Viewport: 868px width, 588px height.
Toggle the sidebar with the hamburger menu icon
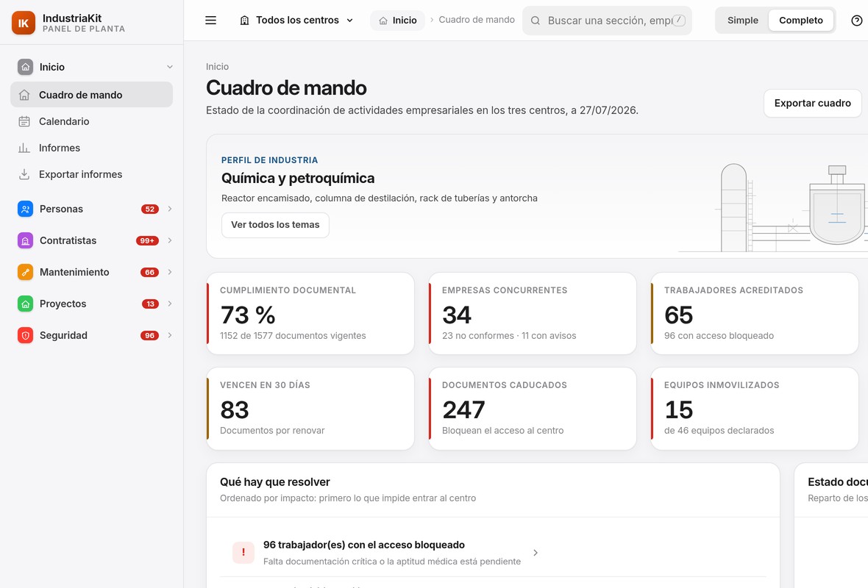[211, 21]
